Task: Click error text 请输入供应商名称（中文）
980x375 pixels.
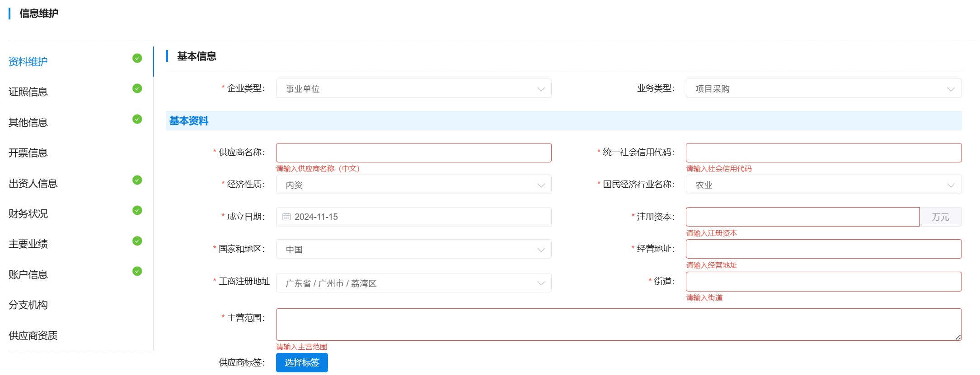Action: coord(318,169)
